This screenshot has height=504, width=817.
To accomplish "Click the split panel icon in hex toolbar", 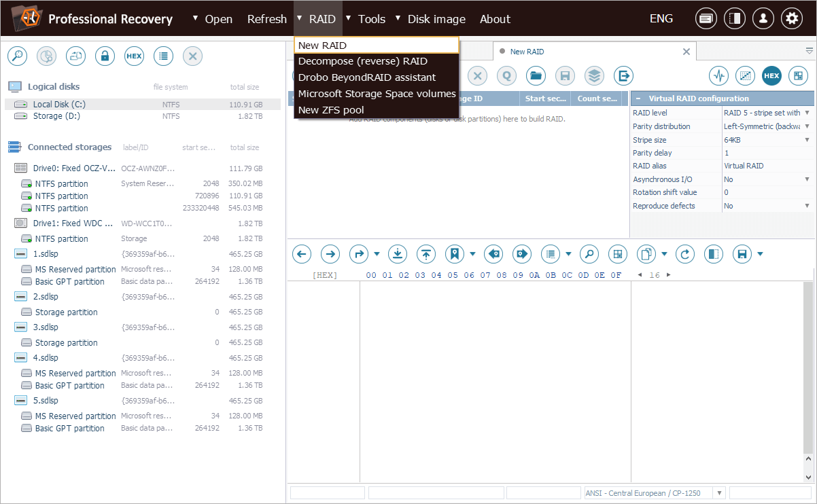I will 714,254.
